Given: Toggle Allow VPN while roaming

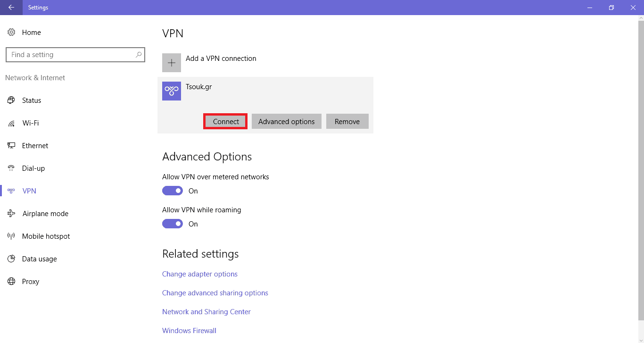Looking at the screenshot, I should (x=173, y=224).
